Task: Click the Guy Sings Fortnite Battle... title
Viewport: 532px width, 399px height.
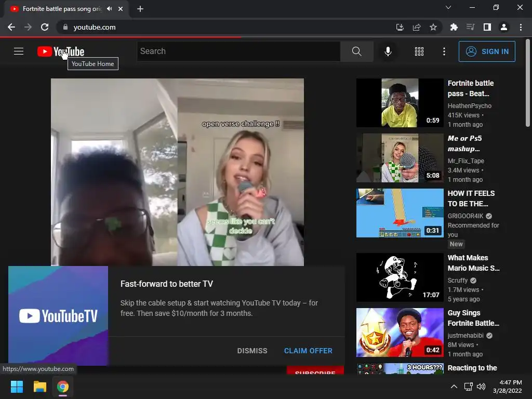Action: 473,318
